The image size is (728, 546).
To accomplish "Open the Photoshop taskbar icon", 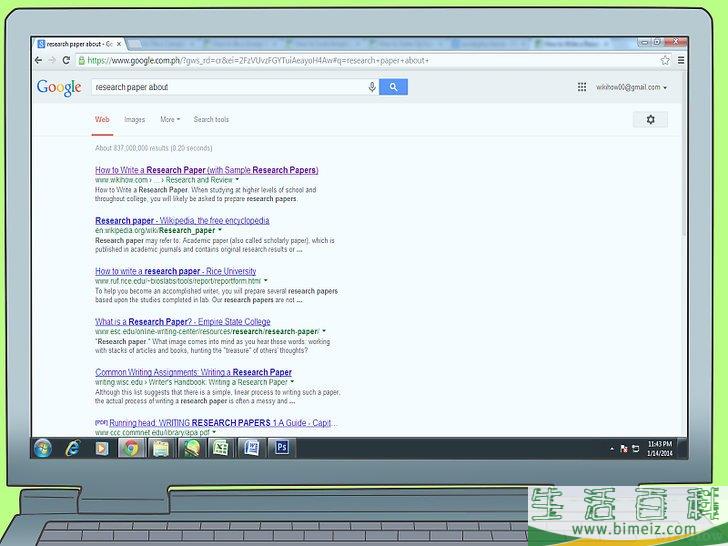I will pos(281,448).
